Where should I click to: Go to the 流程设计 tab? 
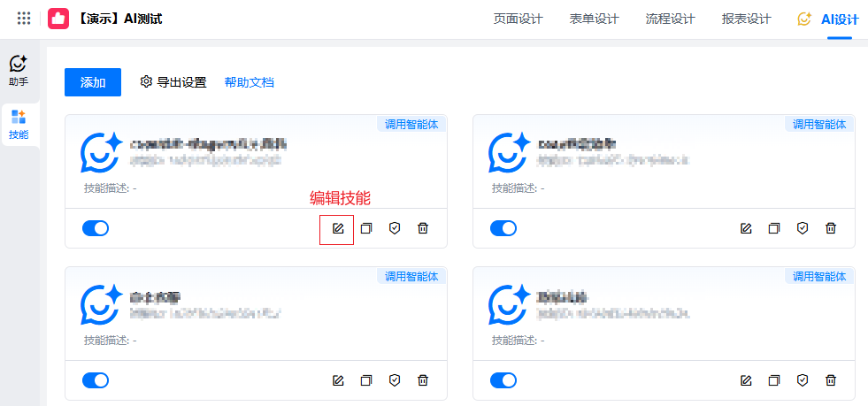pyautogui.click(x=670, y=19)
